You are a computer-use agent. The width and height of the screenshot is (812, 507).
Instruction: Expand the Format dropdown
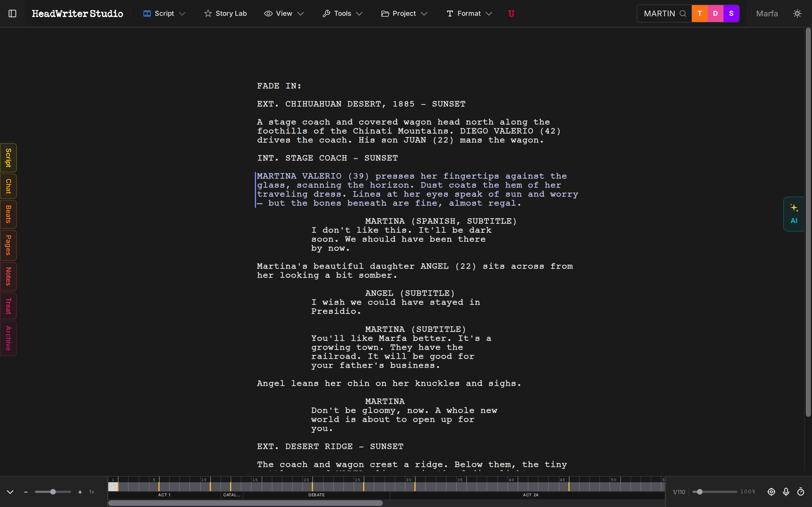468,14
